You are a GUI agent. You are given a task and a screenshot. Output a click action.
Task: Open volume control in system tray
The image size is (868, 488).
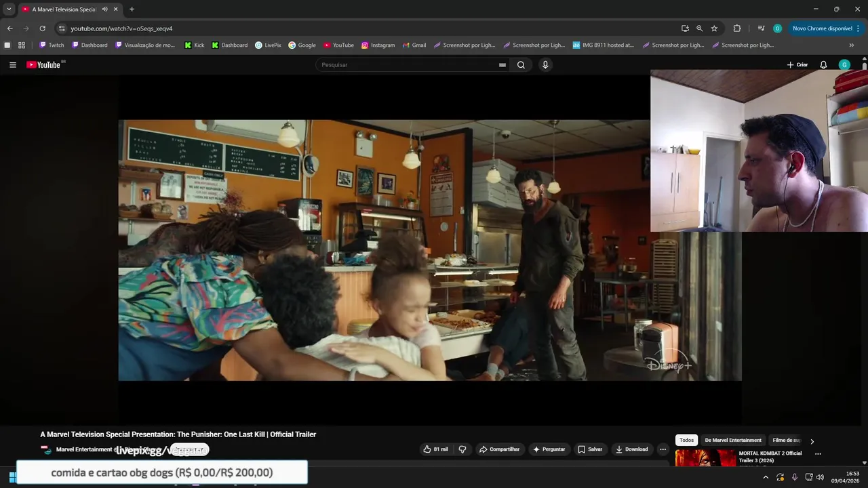pyautogui.click(x=820, y=477)
